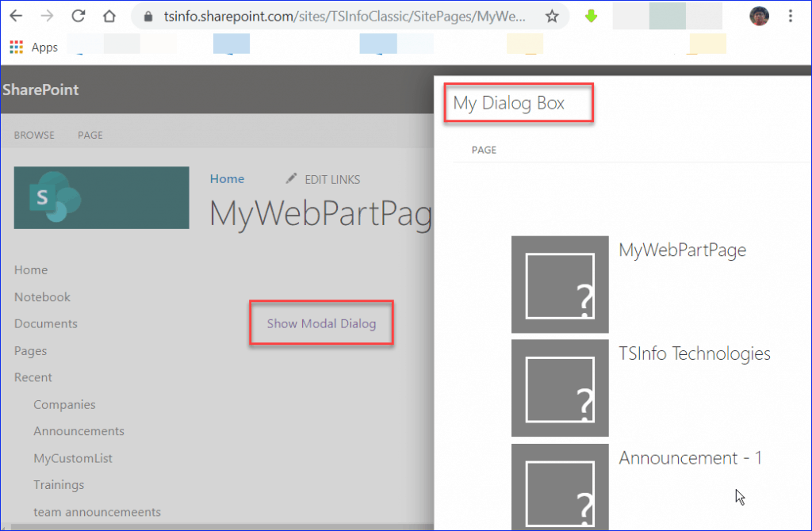The width and height of the screenshot is (812, 531).
Task: Click the browser forward arrow
Action: pyautogui.click(x=47, y=16)
